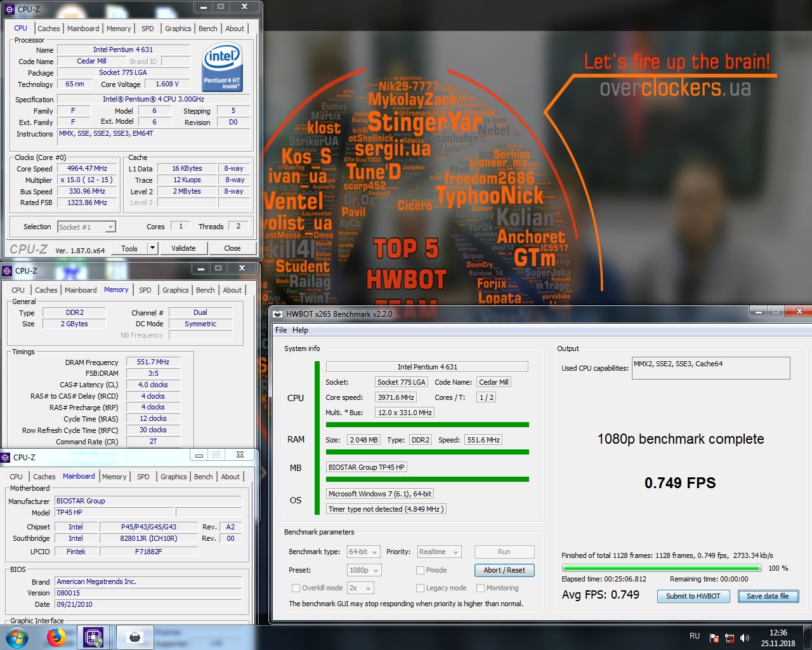Open the Benchmark type 64-bit dropdown
Screen dimensions: 812x650
click(363, 552)
